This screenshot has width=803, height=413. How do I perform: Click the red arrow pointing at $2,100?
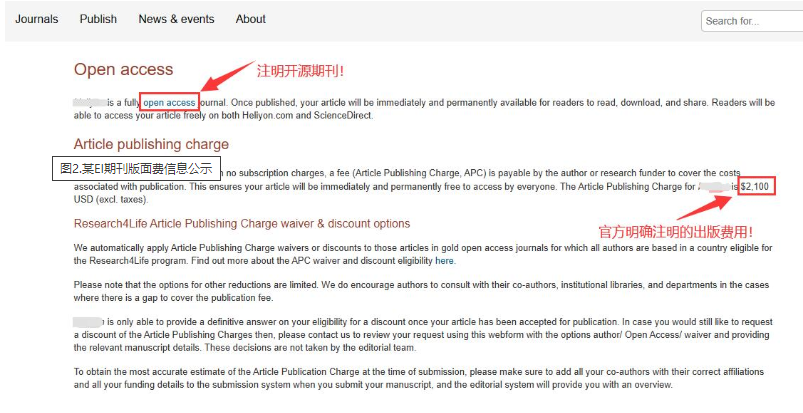click(706, 208)
